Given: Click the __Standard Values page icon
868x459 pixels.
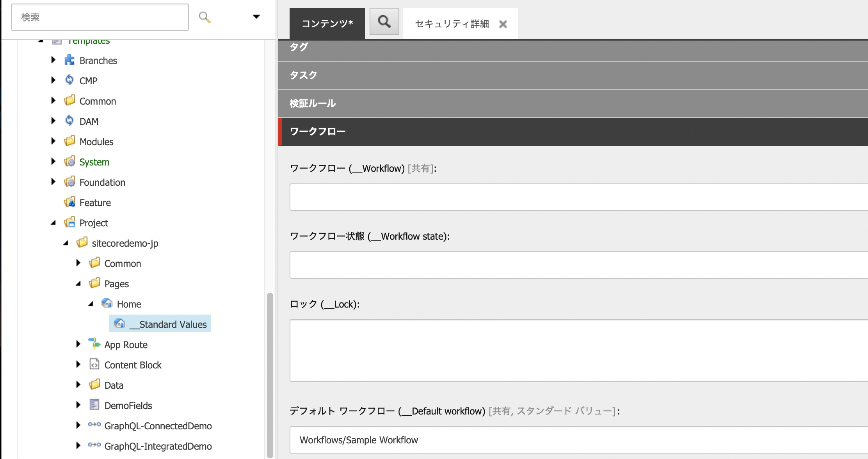Looking at the screenshot, I should 118,324.
